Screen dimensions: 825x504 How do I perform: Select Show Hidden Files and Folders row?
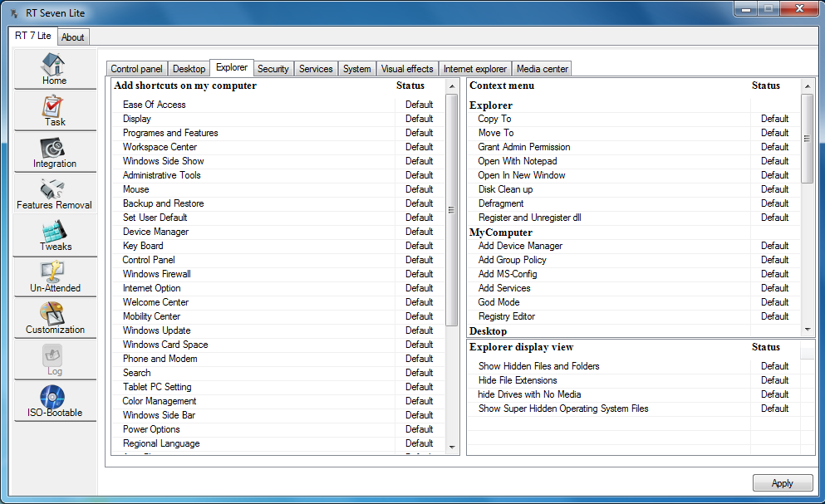pyautogui.click(x=634, y=366)
